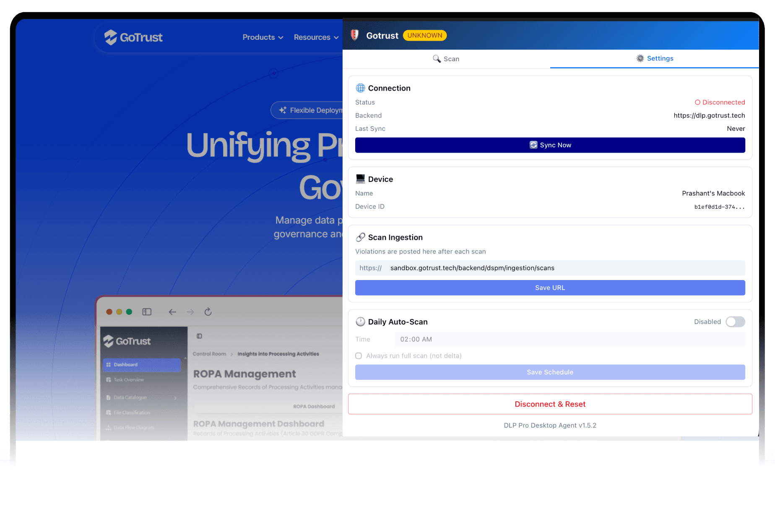The width and height of the screenshot is (775, 532).
Task: Click Save Schedule button
Action: [x=550, y=372]
